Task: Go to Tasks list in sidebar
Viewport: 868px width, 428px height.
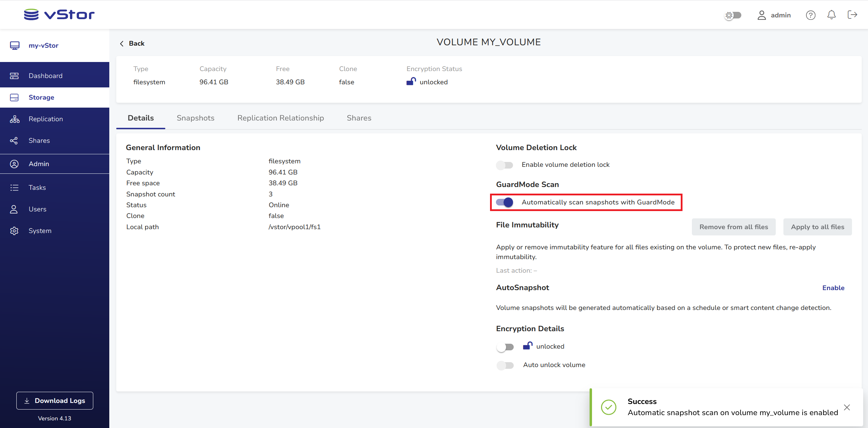Action: (x=37, y=187)
